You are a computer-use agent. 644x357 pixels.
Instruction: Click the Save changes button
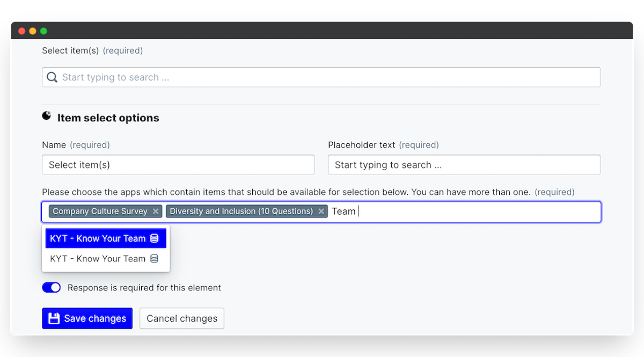pyautogui.click(x=87, y=318)
